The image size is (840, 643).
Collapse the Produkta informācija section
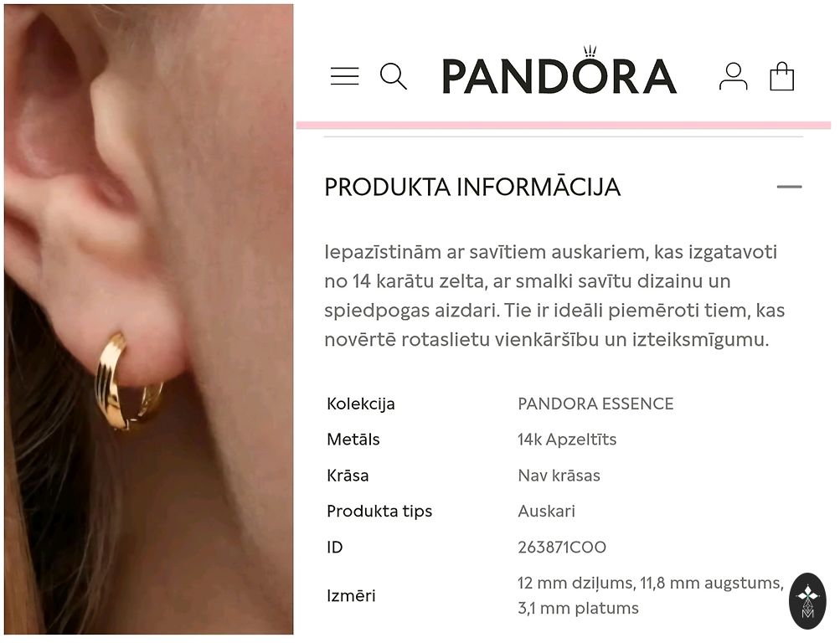(789, 187)
